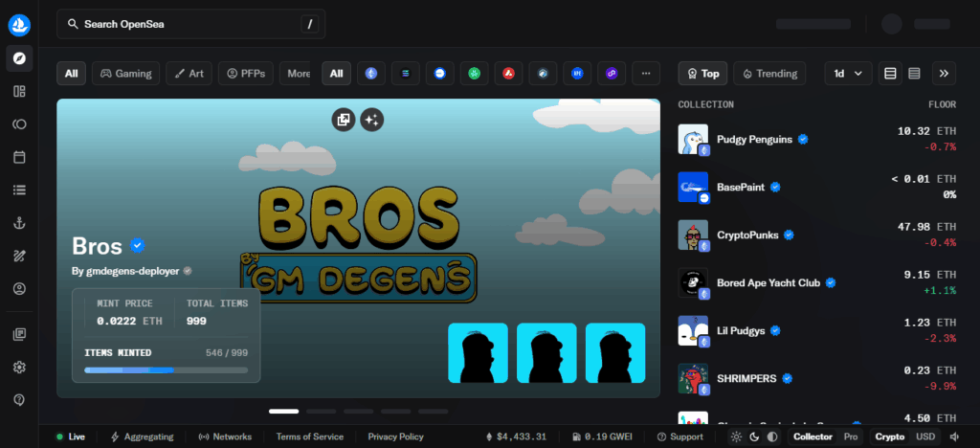Filter by the Base chain icon

point(440,73)
